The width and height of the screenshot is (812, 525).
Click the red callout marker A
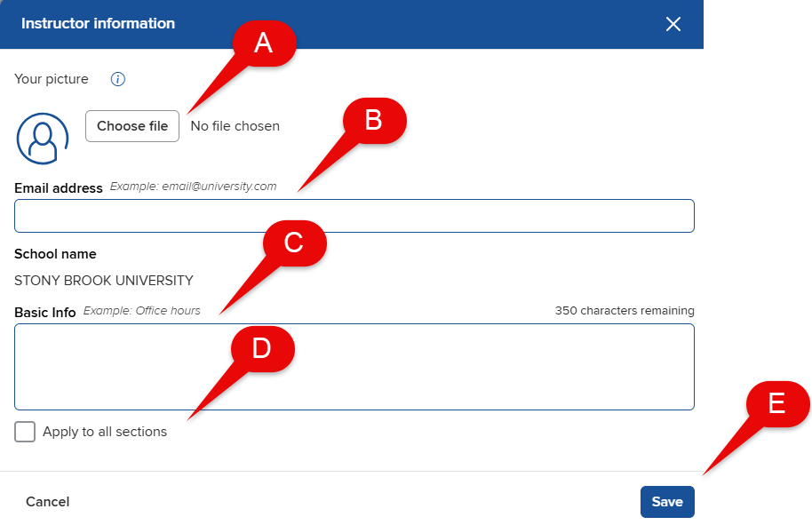[x=263, y=43]
